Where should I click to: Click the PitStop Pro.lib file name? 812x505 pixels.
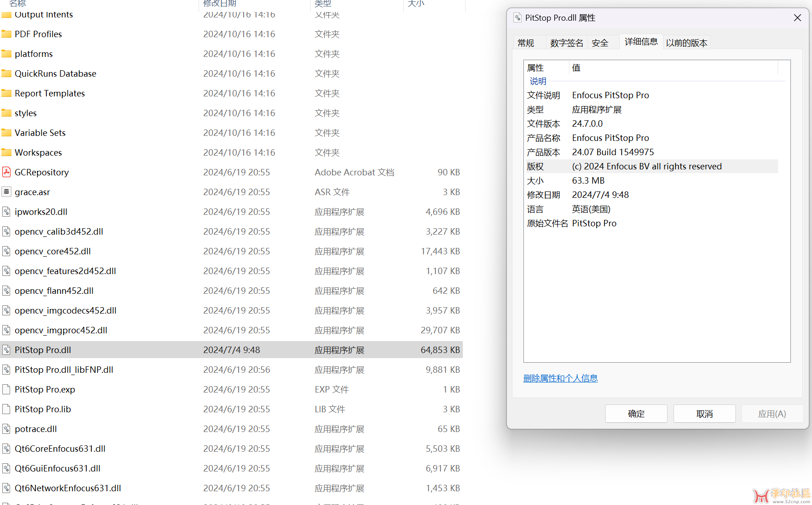[43, 409]
